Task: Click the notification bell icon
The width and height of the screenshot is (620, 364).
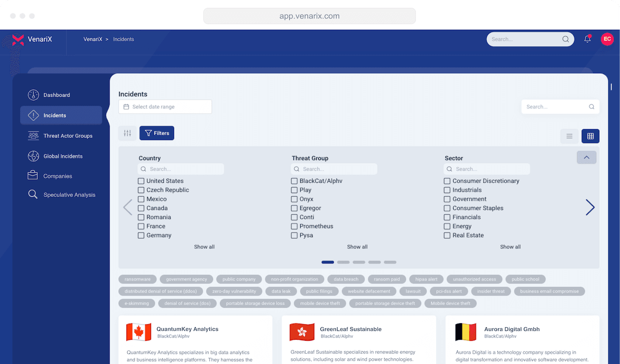Action: pyautogui.click(x=587, y=39)
